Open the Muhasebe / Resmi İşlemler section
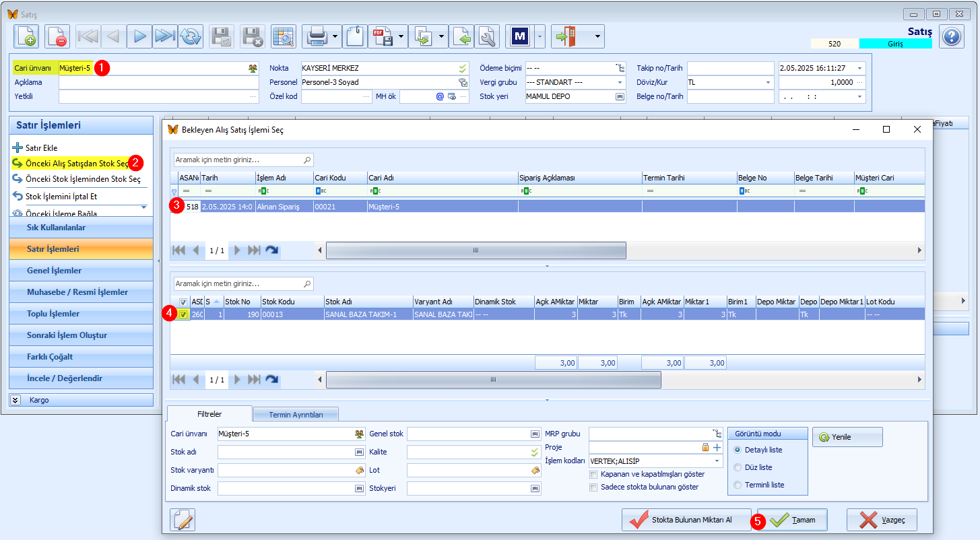 point(81,292)
